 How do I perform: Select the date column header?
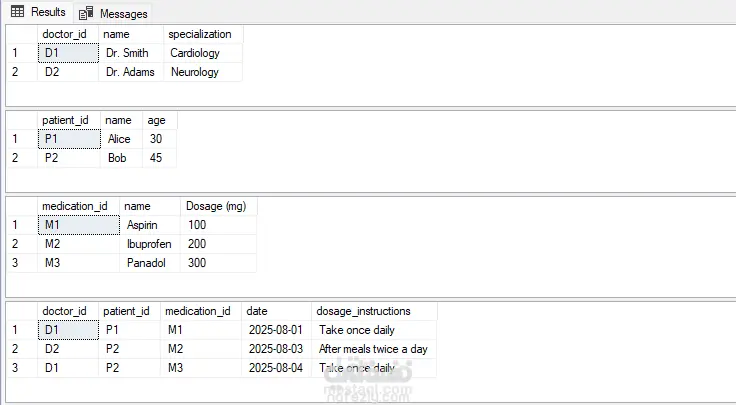257,311
